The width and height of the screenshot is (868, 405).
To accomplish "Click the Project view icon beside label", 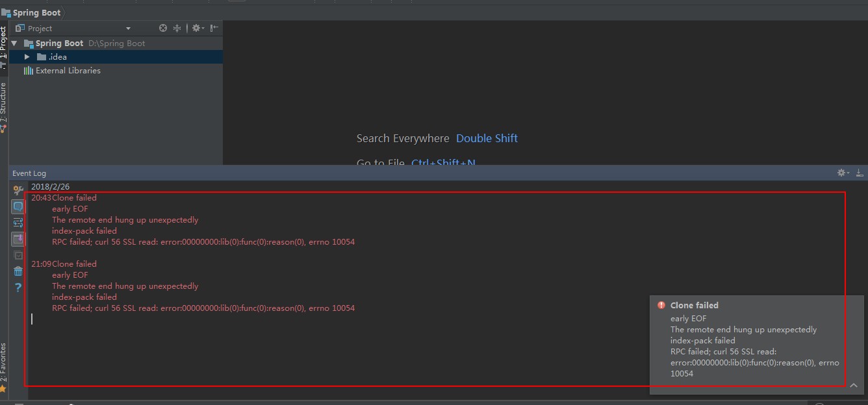I will pyautogui.click(x=20, y=28).
